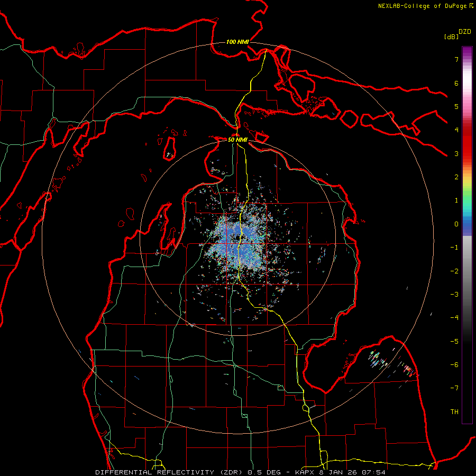Click the 100 NMI range ring label
The image size is (476, 476).
click(x=237, y=42)
